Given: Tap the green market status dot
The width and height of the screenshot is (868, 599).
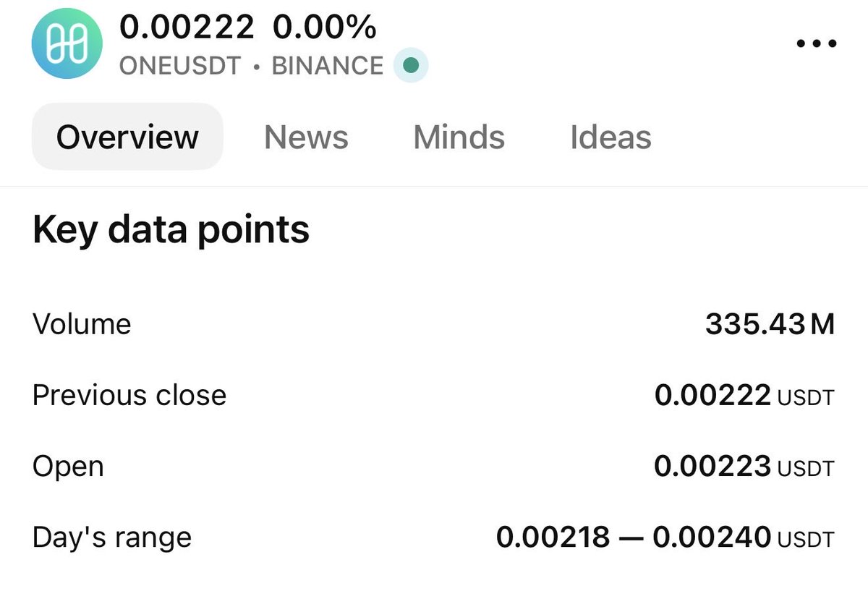Looking at the screenshot, I should [x=411, y=66].
